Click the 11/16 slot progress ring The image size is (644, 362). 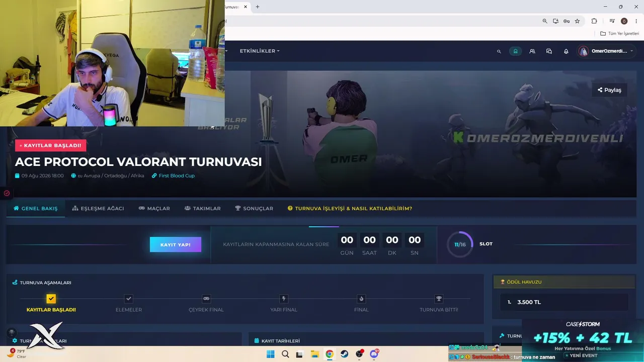pyautogui.click(x=460, y=244)
